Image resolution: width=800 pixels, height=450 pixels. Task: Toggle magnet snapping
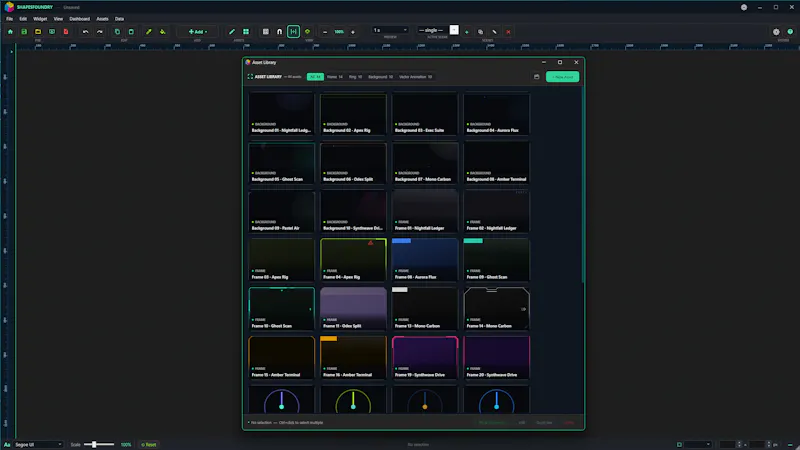280,32
